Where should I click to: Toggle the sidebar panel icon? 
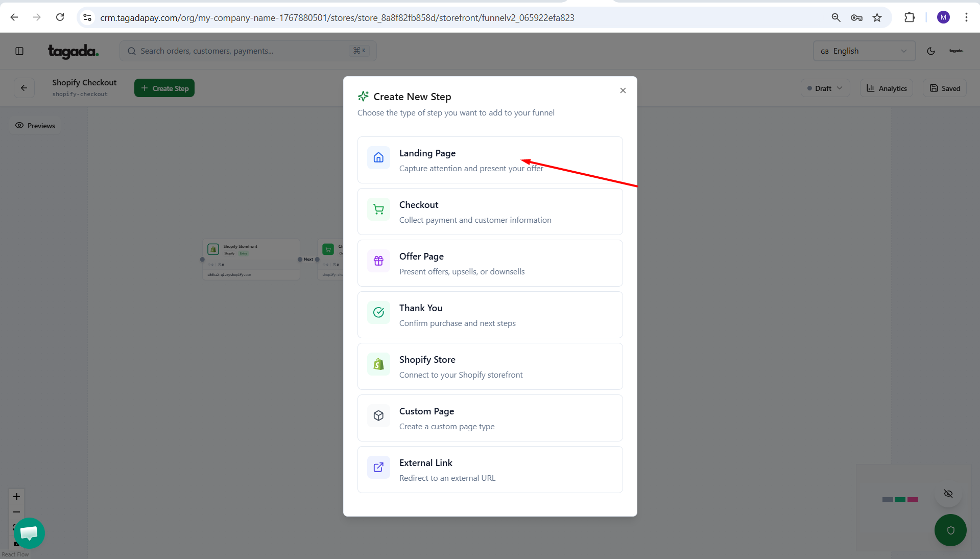click(19, 51)
